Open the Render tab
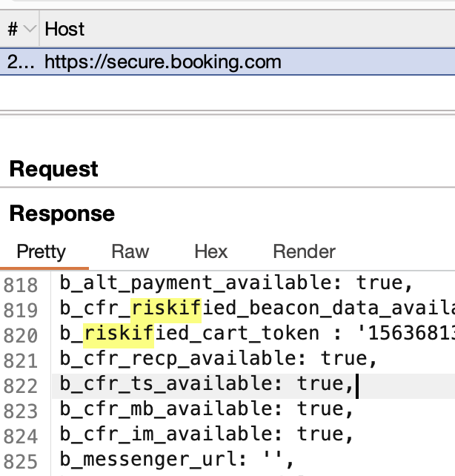The height and width of the screenshot is (476, 455). click(304, 251)
